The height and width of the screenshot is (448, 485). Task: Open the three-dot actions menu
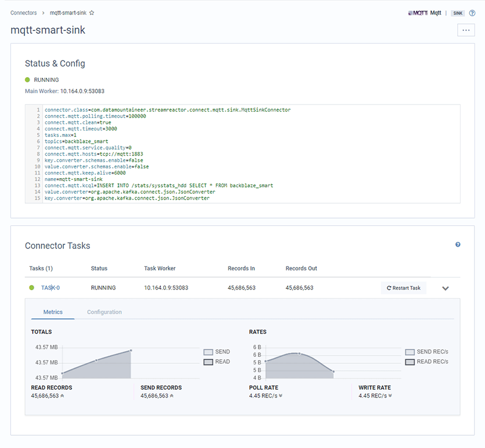(465, 30)
